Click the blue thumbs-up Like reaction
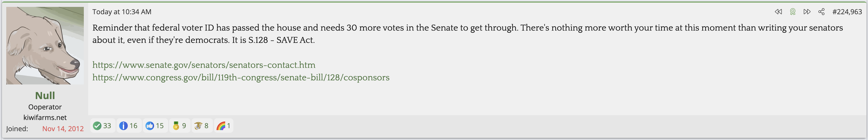This screenshot has height=140, width=868. [x=150, y=126]
